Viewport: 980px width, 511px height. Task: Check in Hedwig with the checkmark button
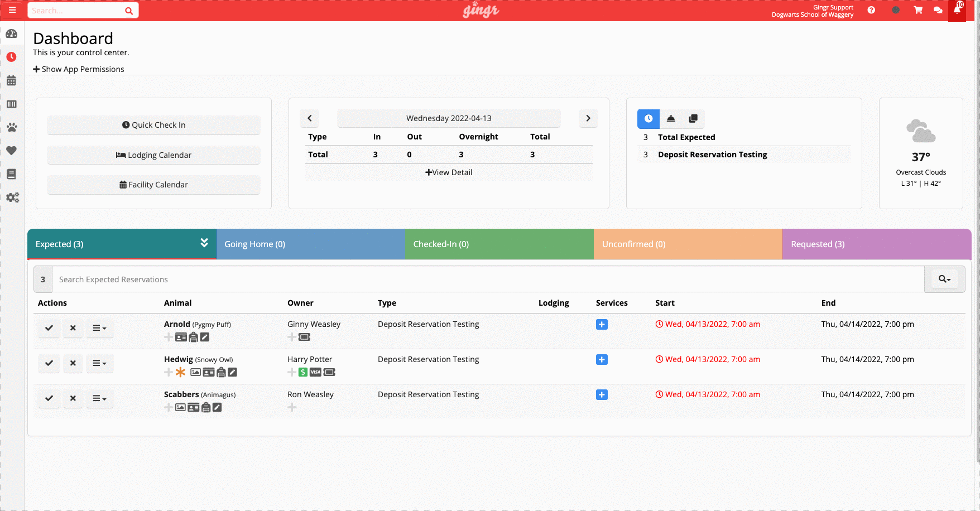coord(49,363)
